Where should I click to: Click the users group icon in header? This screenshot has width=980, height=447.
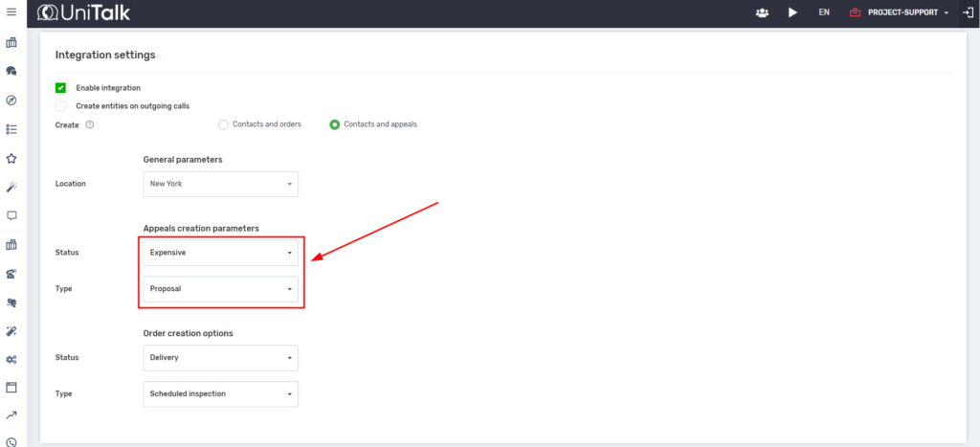[762, 12]
